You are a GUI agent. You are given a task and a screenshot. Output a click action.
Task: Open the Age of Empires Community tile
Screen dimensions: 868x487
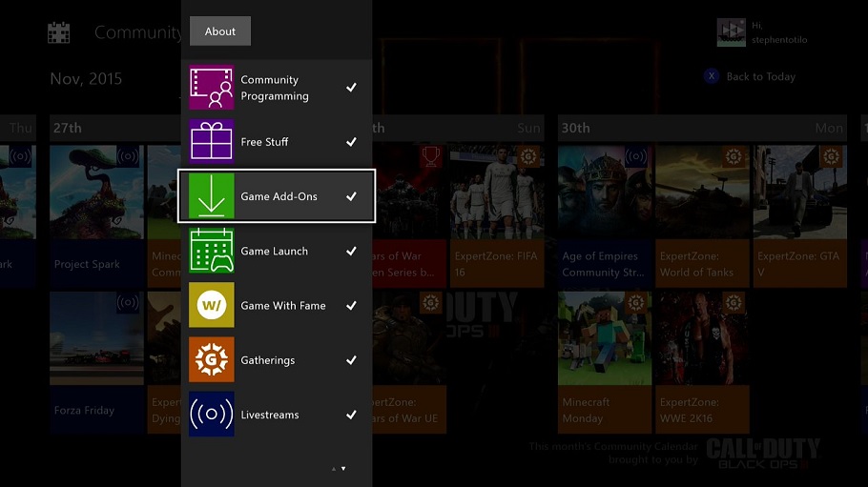tap(605, 216)
